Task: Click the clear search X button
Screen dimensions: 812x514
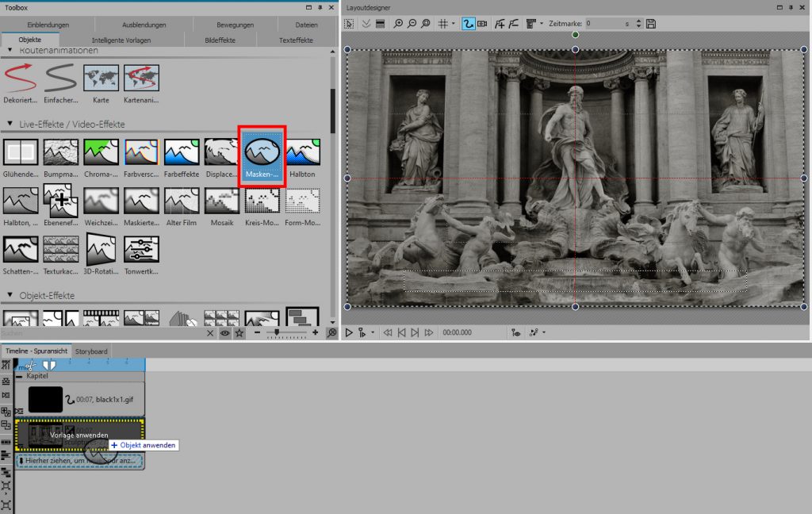Action: 211,333
